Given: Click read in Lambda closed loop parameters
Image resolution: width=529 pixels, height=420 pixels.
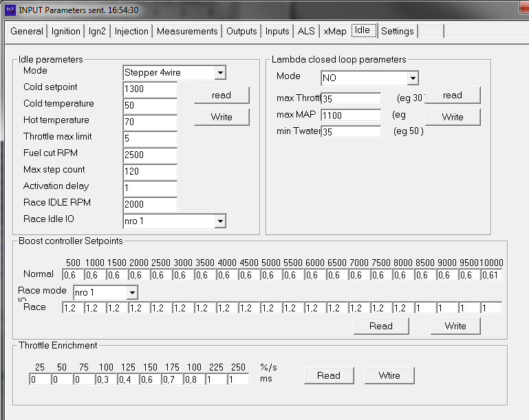Looking at the screenshot, I should [x=453, y=95].
